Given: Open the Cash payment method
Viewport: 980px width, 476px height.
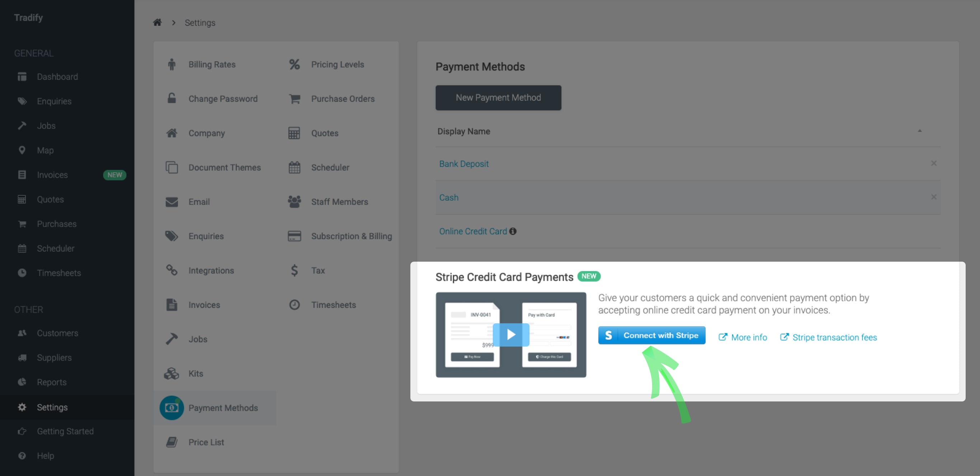Looking at the screenshot, I should [449, 198].
